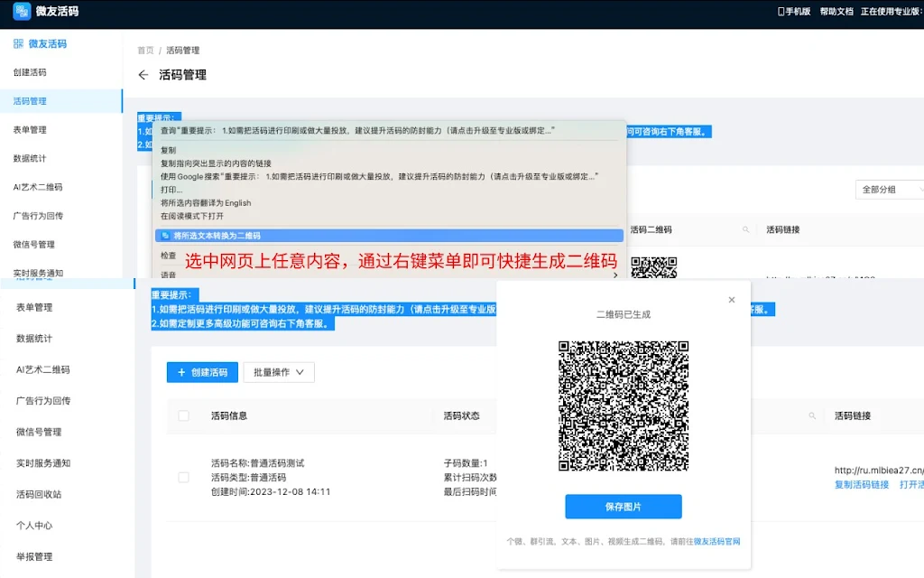Open 活码回收站 in sidebar
Viewport: 924px width, 578px height.
click(x=39, y=494)
